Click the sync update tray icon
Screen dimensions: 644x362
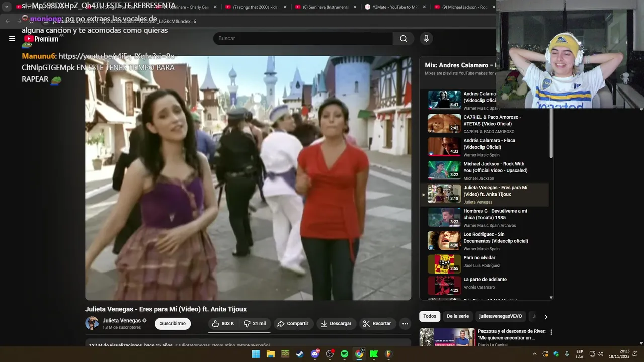(545, 354)
